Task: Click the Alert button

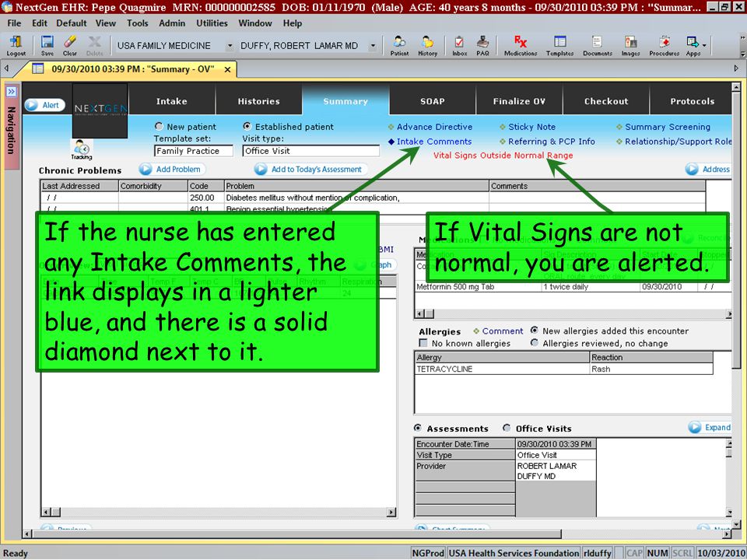Action: point(45,105)
